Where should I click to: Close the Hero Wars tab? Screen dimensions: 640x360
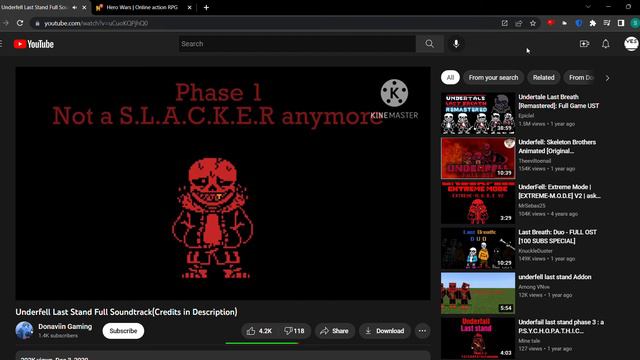click(189, 7)
